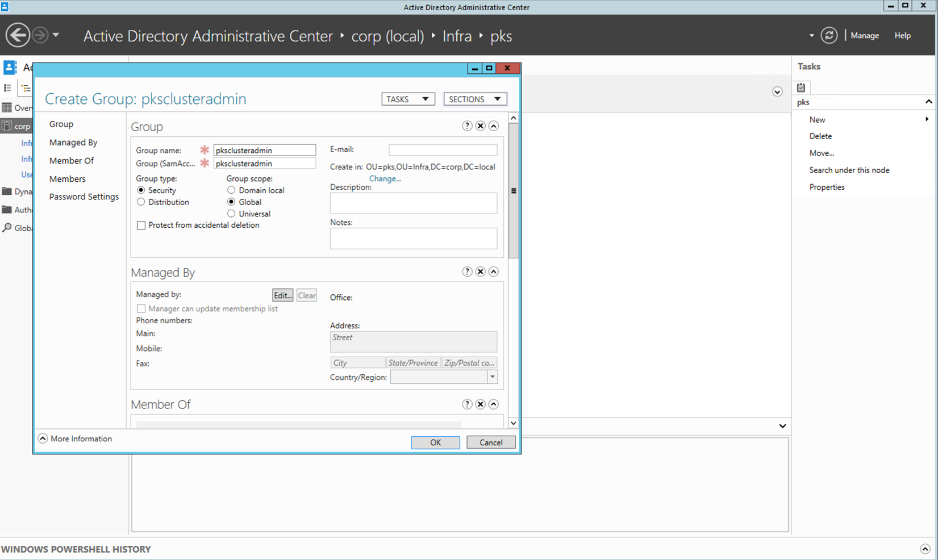
Task: Open the Help menu
Action: click(902, 35)
